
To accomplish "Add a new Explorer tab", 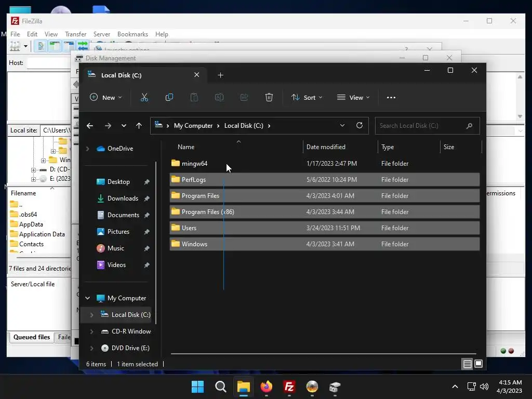I will (220, 75).
